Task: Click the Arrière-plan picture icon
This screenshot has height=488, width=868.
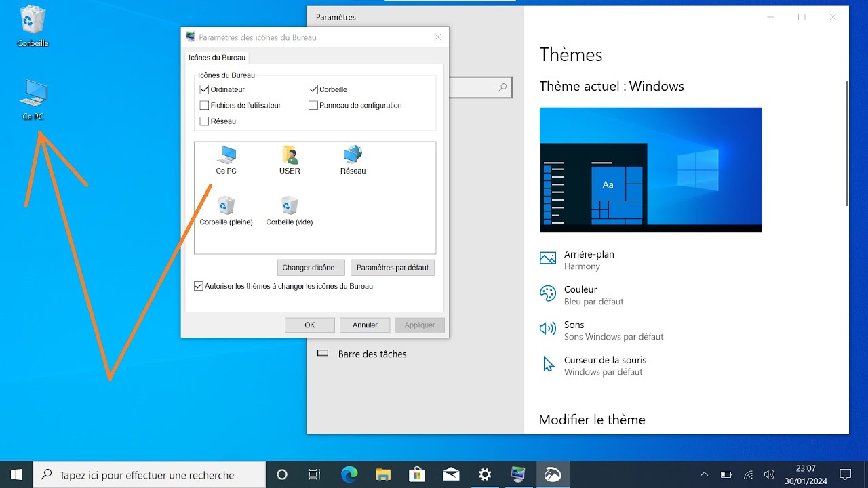Action: [x=547, y=258]
